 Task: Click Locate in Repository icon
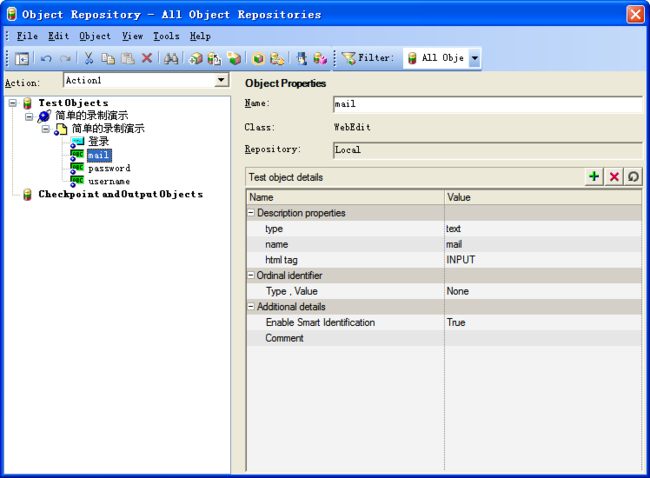pos(277,58)
